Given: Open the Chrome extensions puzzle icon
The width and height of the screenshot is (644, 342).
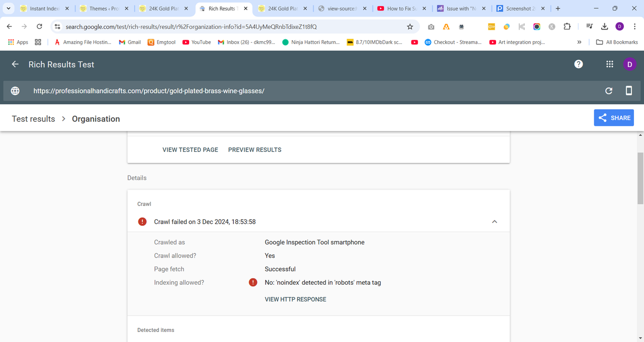Looking at the screenshot, I should (x=567, y=27).
